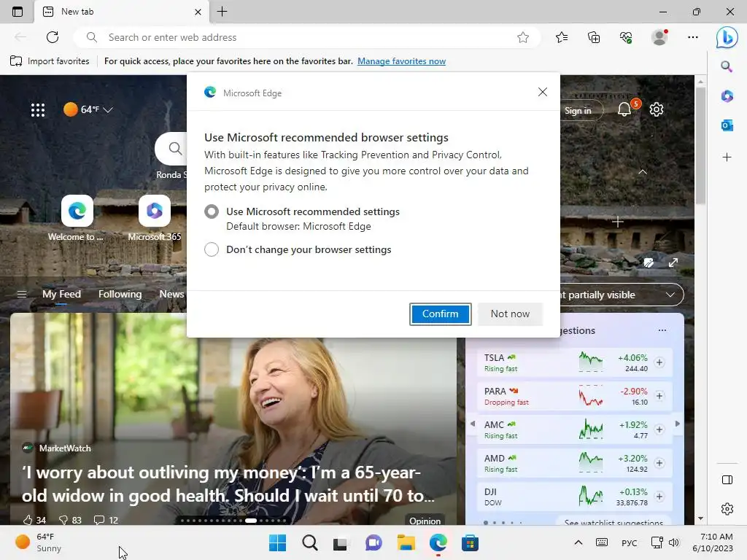Refresh the page with reload icon

(x=53, y=37)
